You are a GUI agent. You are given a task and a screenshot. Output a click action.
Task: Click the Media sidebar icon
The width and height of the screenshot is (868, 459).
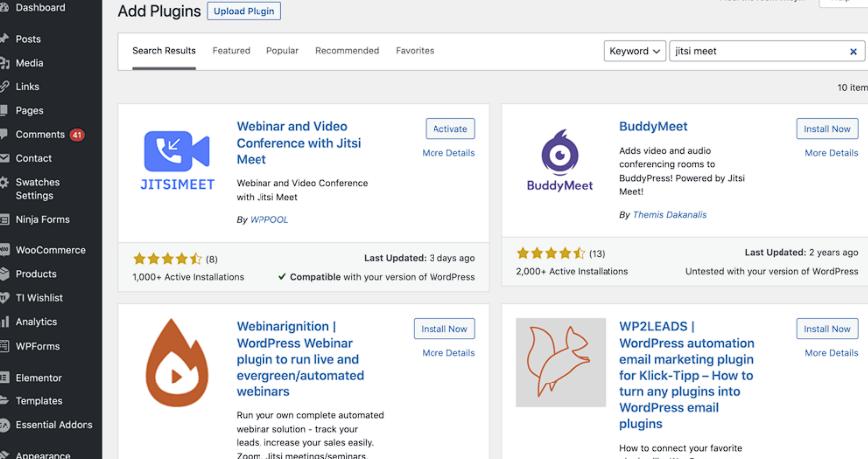pyautogui.click(x=4, y=63)
